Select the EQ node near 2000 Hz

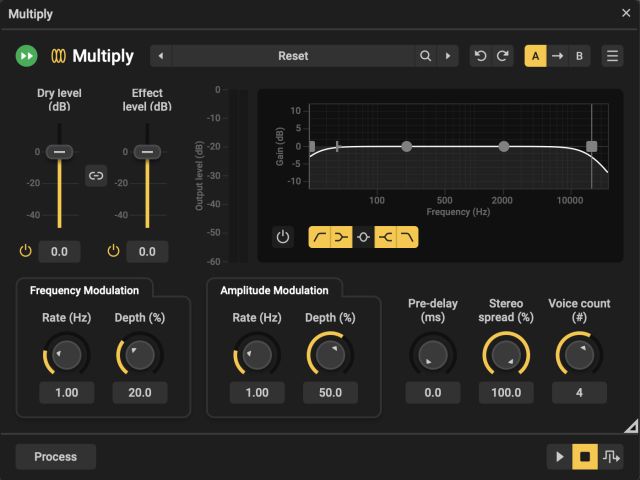coord(504,147)
